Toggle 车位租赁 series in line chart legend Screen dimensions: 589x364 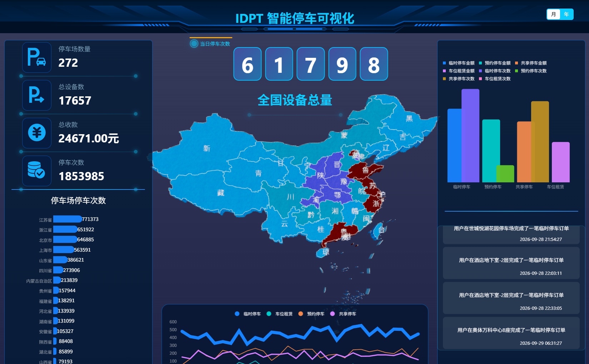[280, 314]
